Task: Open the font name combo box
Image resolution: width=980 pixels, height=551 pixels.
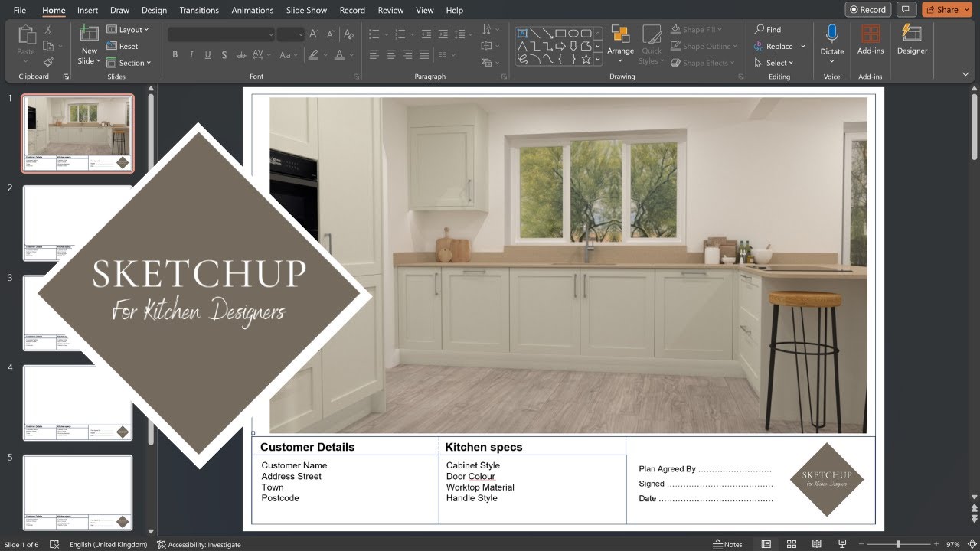Action: tap(221, 34)
